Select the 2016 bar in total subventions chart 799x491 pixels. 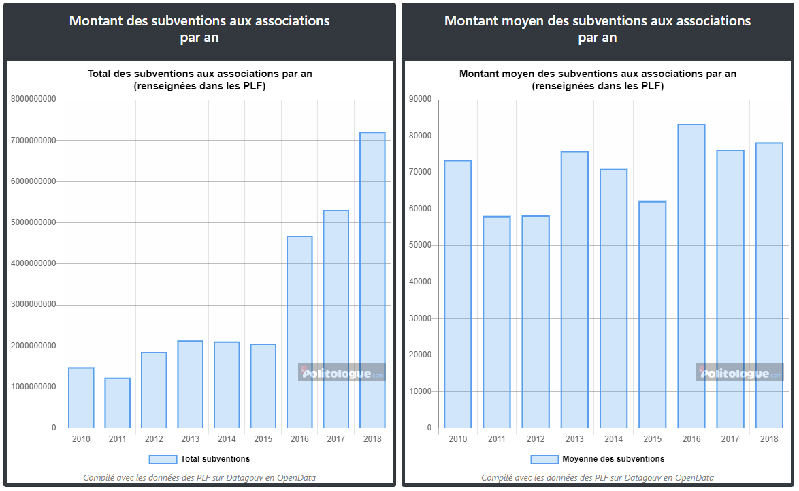click(299, 332)
